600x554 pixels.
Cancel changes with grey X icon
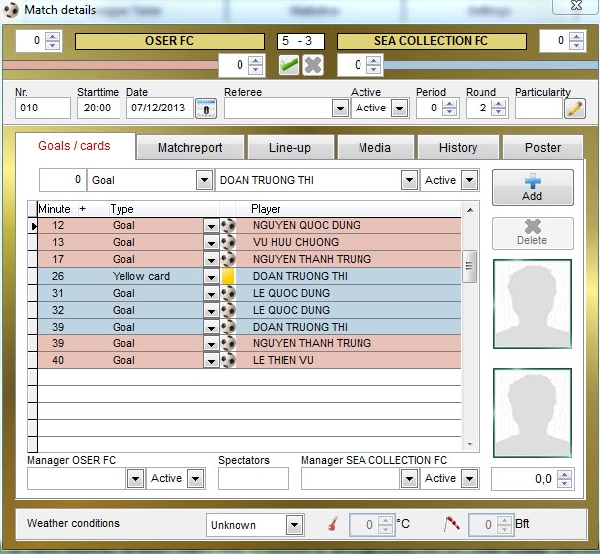coord(313,65)
